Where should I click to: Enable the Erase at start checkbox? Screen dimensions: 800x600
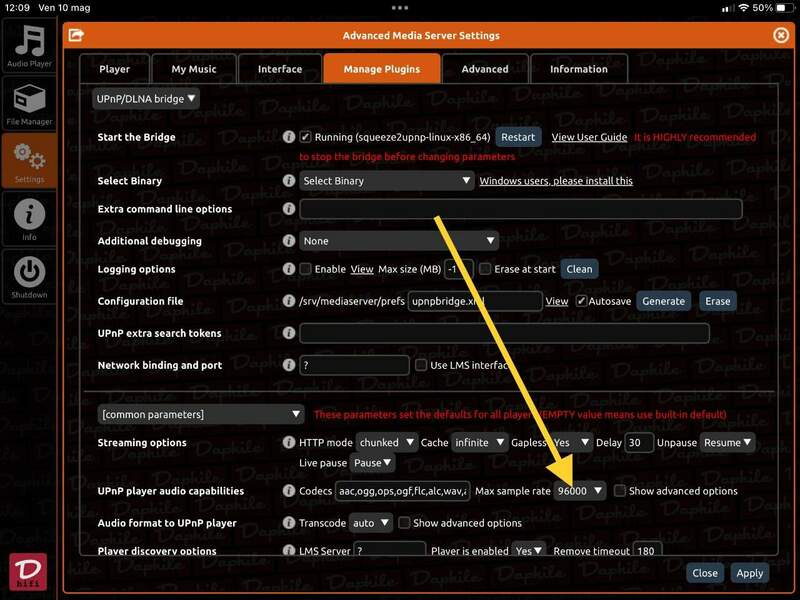(x=485, y=269)
